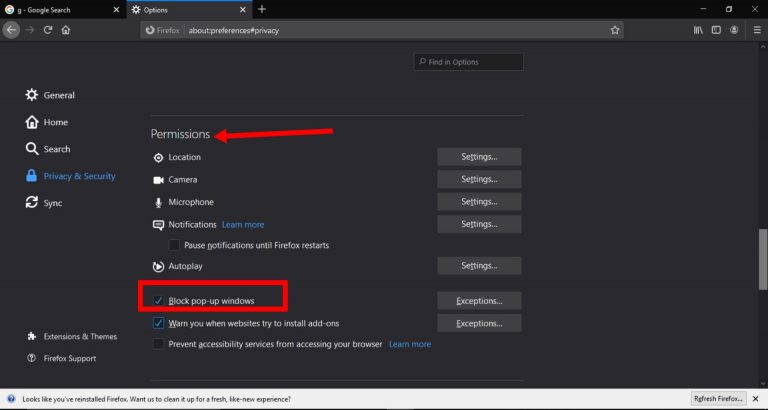The height and width of the screenshot is (410, 768).
Task: Uncheck Block pop-up windows
Action: point(159,301)
